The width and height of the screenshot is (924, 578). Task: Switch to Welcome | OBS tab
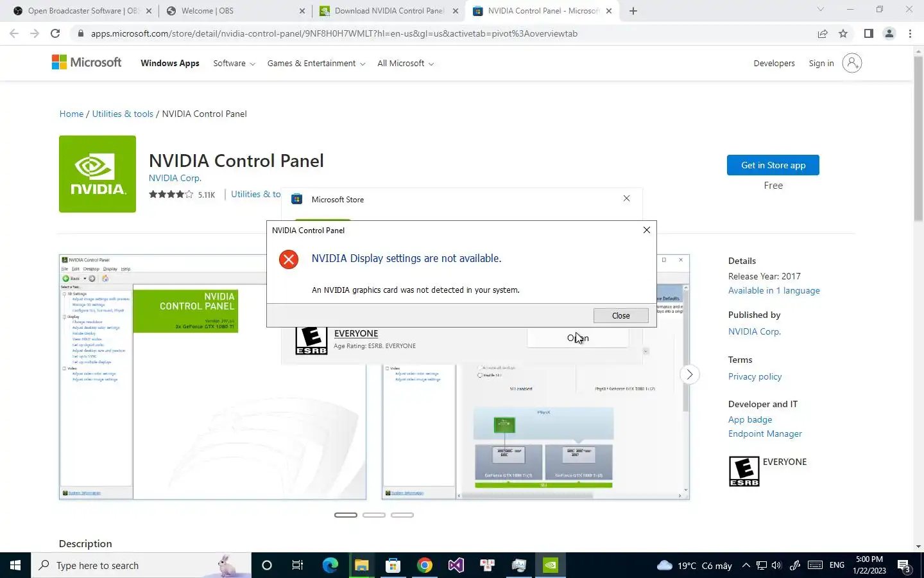point(234,11)
